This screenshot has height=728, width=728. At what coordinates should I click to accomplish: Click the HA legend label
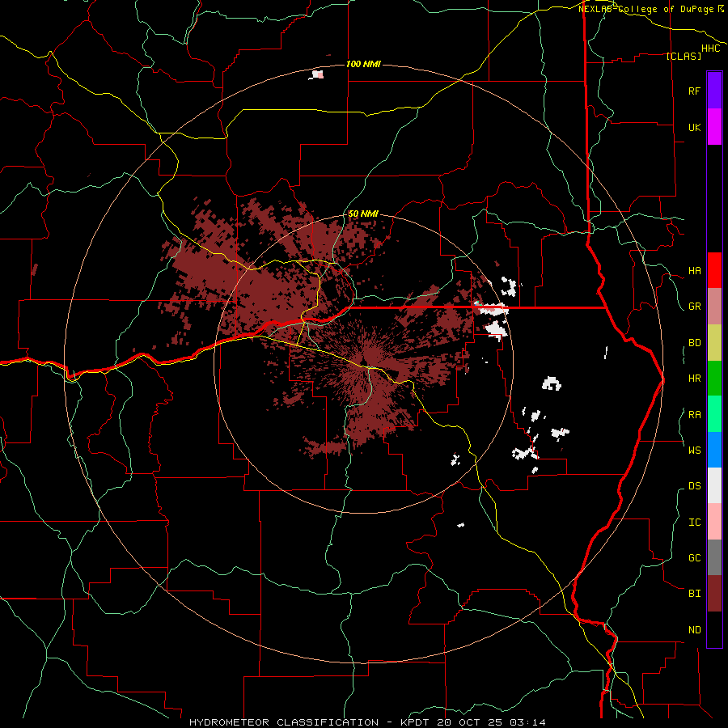click(694, 271)
